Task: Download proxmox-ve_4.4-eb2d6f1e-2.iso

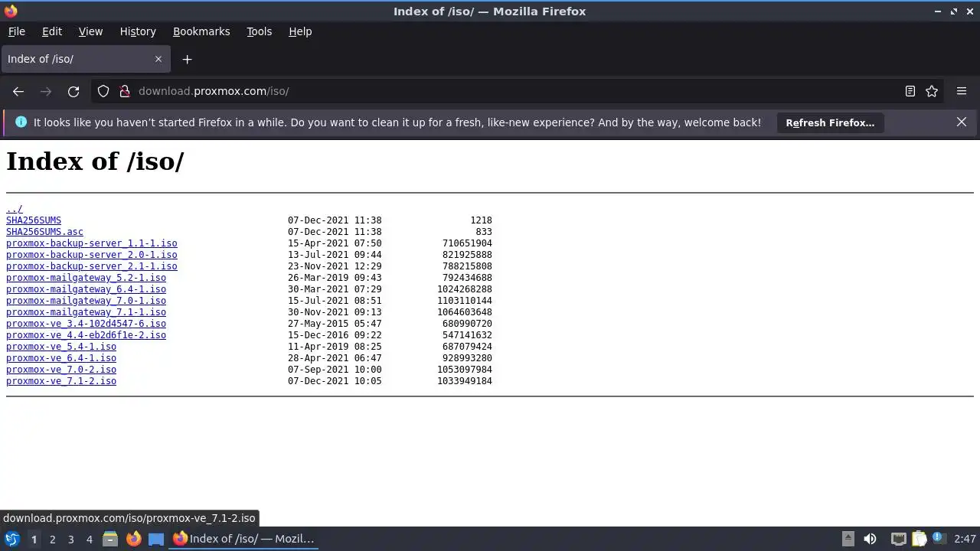Action: [x=86, y=335]
